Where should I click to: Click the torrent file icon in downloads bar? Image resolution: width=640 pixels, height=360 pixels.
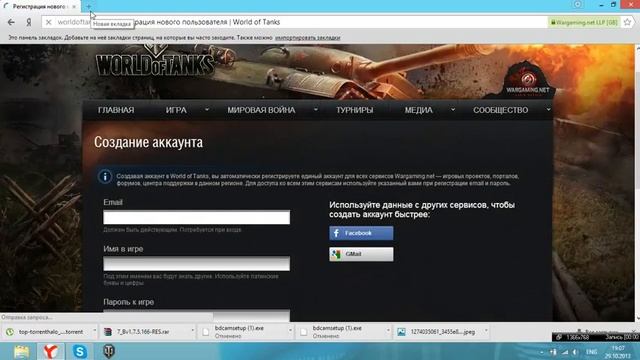10,332
